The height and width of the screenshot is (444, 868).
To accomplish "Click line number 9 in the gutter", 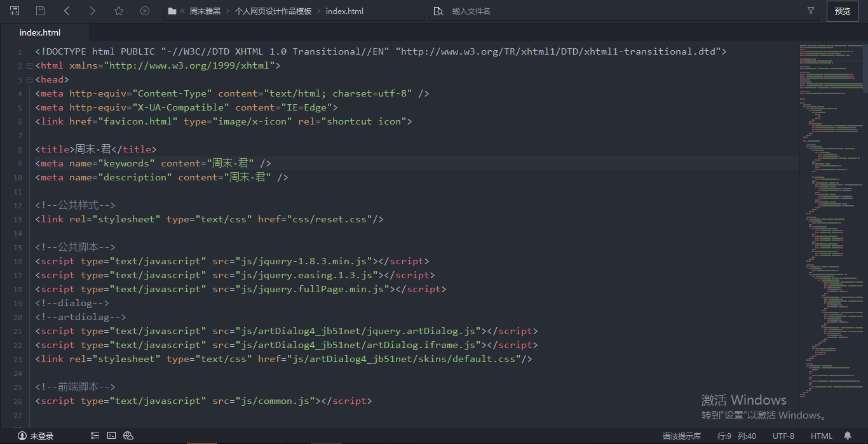I will pyautogui.click(x=20, y=163).
